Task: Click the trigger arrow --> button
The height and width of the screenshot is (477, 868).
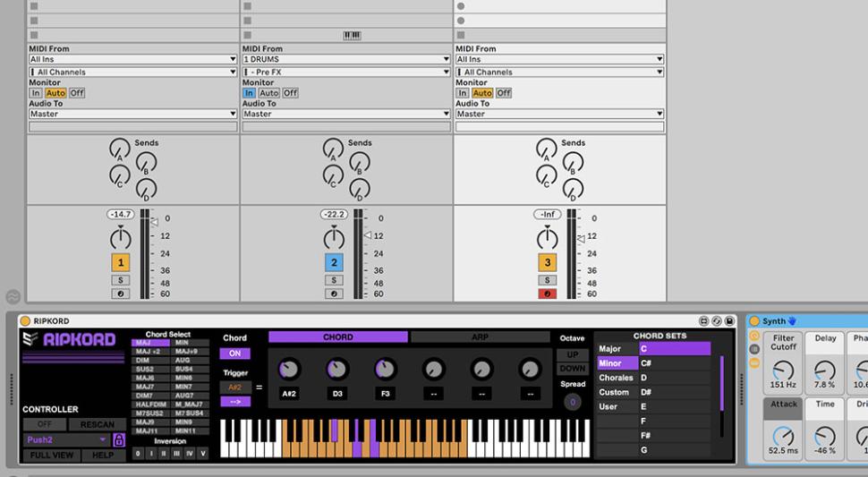Action: [x=234, y=402]
